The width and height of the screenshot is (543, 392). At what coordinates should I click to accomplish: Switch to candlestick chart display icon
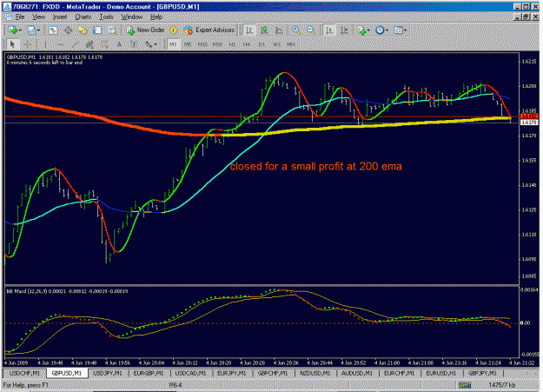[264, 30]
